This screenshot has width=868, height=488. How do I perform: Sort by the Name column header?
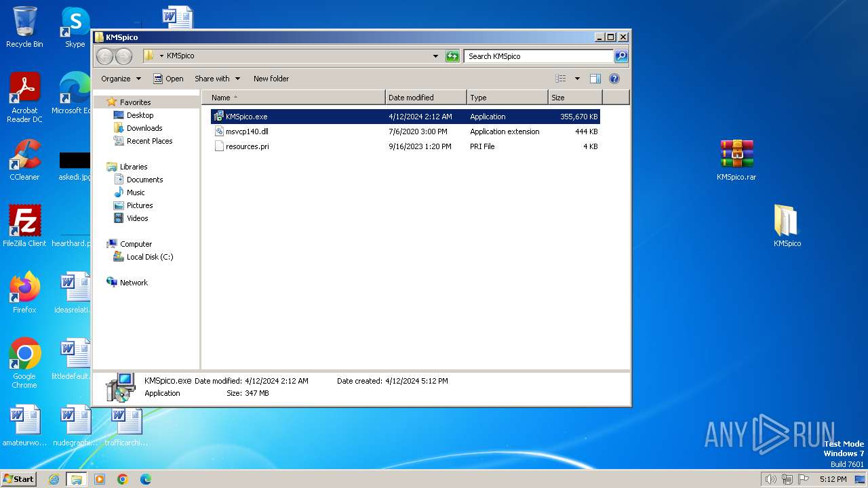click(x=294, y=98)
